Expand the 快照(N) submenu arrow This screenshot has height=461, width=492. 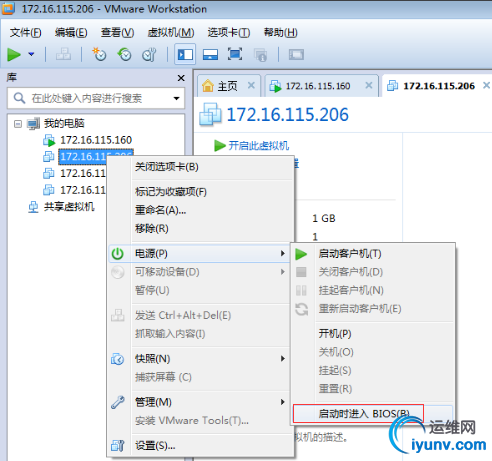point(283,359)
